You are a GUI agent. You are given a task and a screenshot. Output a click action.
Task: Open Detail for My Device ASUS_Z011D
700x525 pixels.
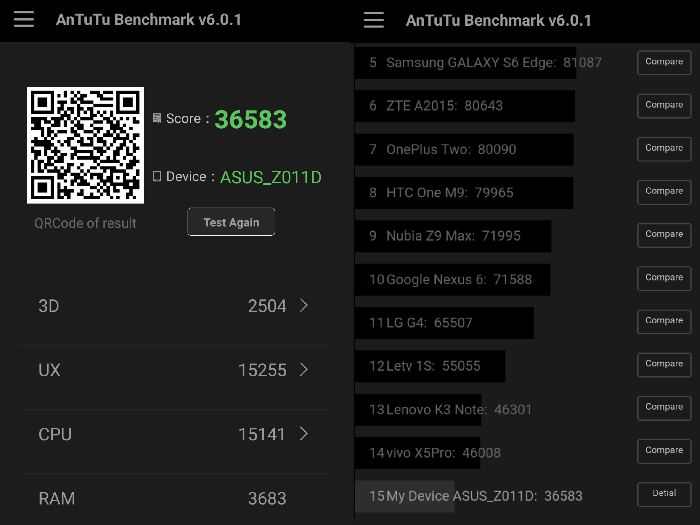(664, 494)
